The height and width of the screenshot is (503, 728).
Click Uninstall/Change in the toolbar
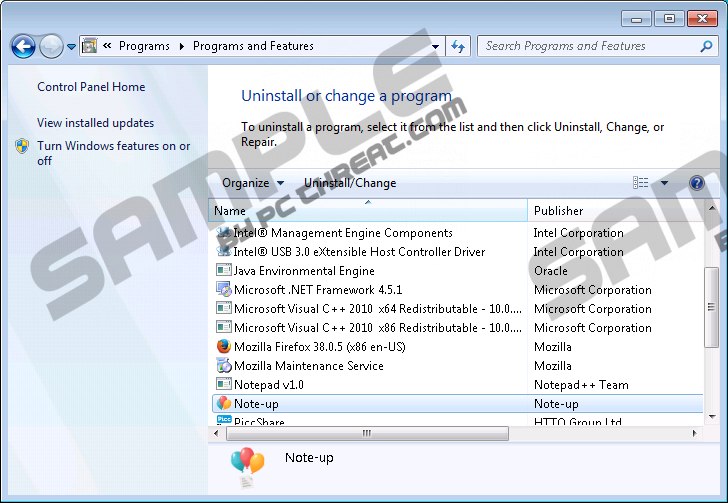tap(350, 183)
